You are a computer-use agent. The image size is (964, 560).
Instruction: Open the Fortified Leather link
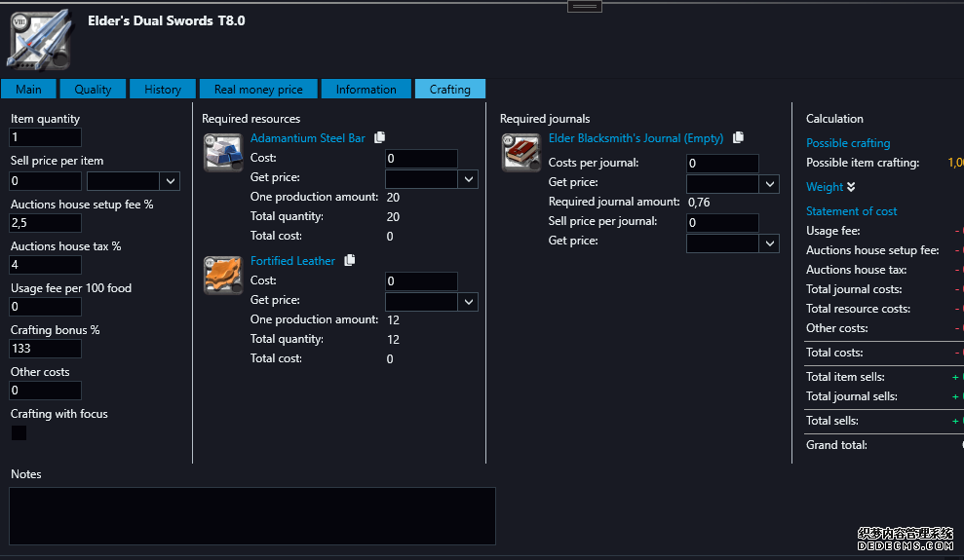pos(292,261)
